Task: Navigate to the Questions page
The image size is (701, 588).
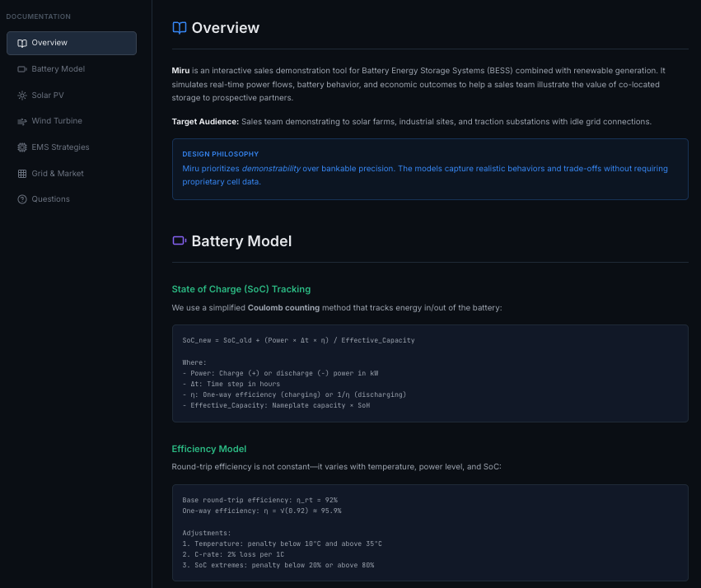Action: tap(50, 198)
